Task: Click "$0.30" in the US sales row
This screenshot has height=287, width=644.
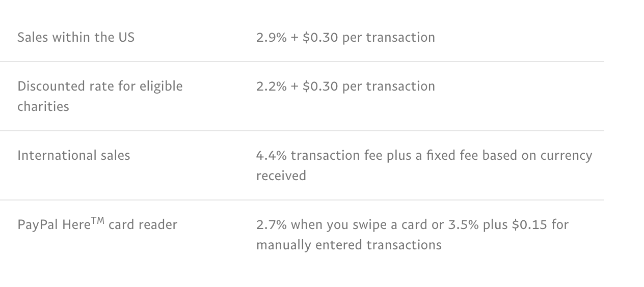Action: point(320,37)
